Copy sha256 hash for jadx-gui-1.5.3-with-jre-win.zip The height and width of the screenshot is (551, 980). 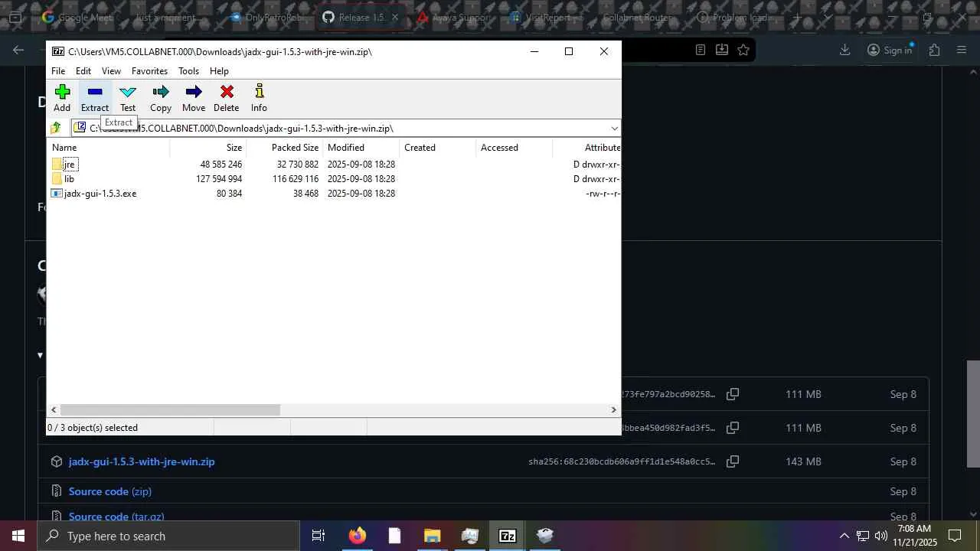733,461
